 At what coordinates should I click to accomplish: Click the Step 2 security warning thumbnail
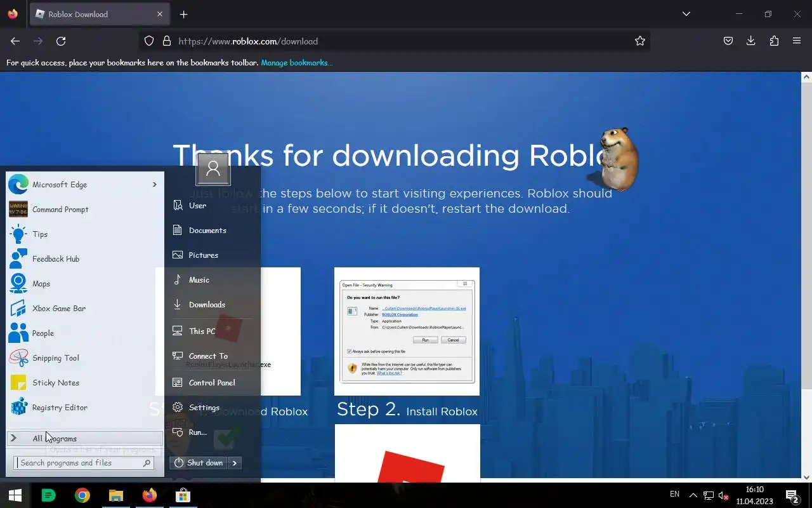pos(407,331)
